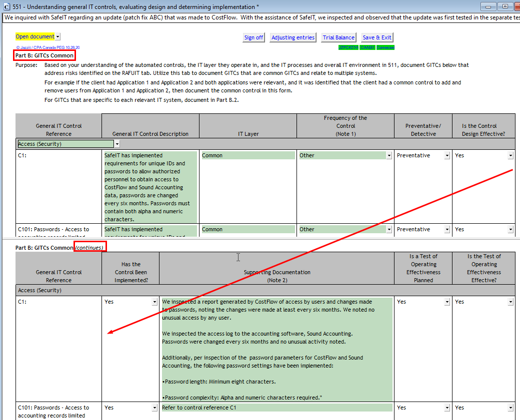Go to the Trial Balance
Image resolution: width=520 pixels, height=420 pixels.
click(x=338, y=37)
